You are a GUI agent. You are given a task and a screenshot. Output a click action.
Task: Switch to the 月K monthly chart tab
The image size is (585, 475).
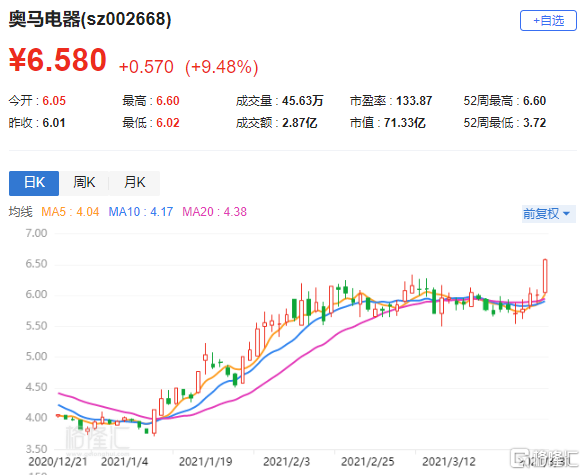pos(135,183)
